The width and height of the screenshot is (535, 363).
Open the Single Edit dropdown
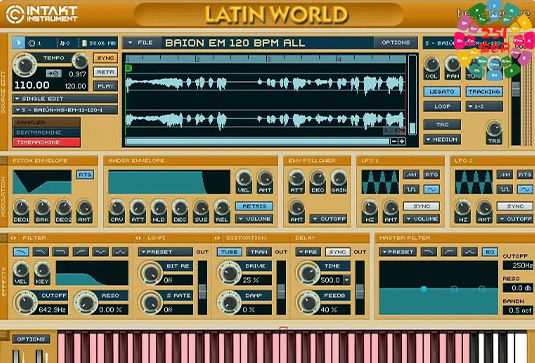coord(65,99)
